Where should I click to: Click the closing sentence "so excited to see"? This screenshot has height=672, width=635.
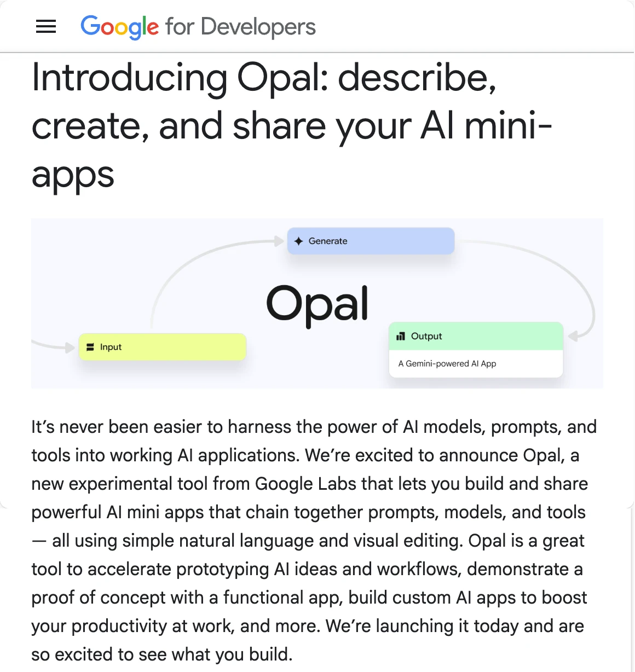coord(161,654)
